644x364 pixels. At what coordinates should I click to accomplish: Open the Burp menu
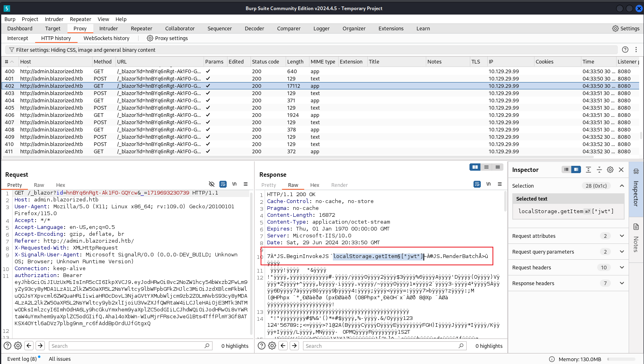[x=10, y=19]
